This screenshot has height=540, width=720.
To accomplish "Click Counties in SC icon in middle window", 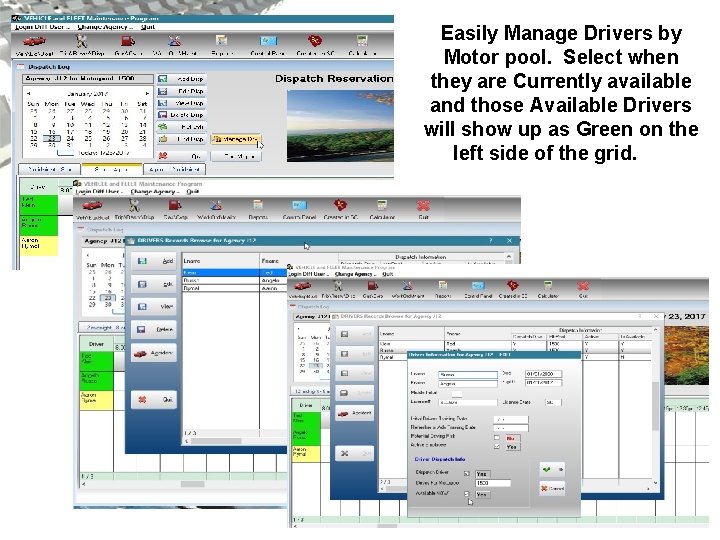I will [x=340, y=205].
